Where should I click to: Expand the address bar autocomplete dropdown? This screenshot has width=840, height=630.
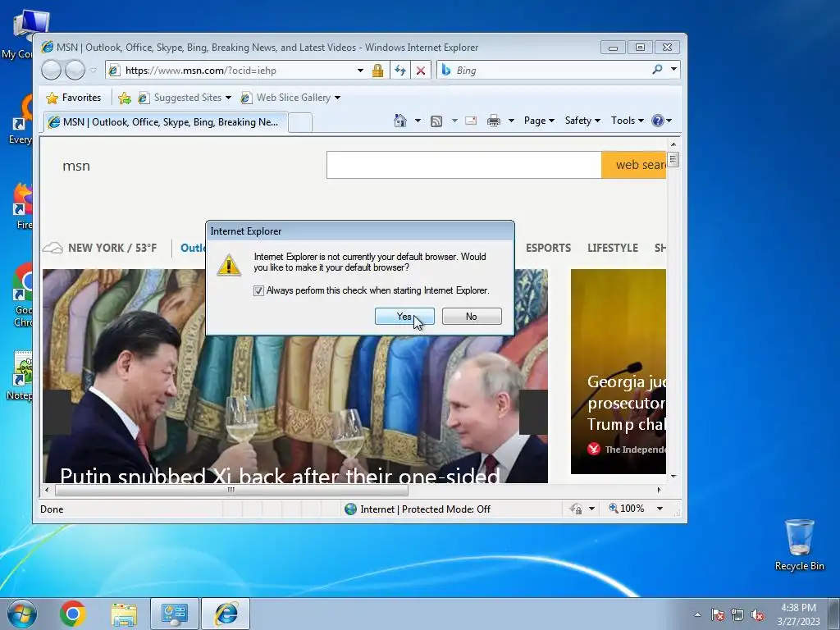coord(361,71)
